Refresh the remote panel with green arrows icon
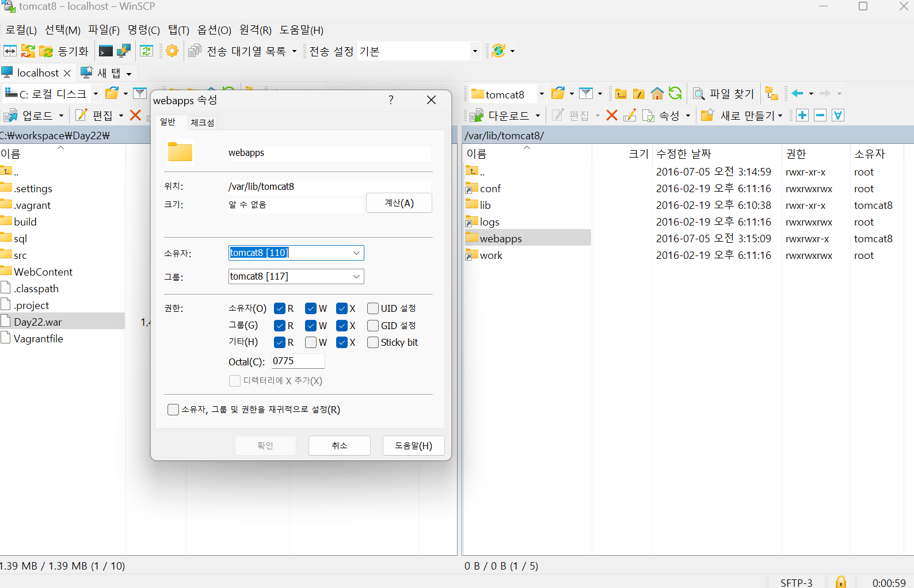The image size is (914, 588). [x=675, y=93]
